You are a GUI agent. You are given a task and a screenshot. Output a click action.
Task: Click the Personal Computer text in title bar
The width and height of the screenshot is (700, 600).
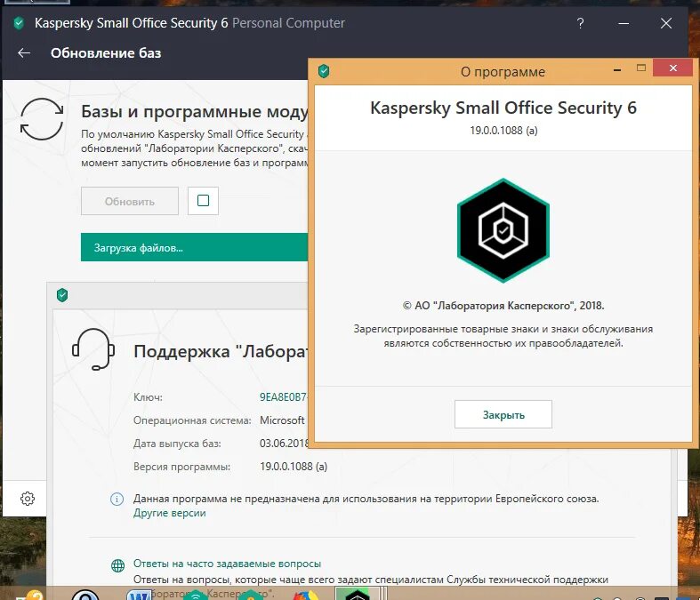(288, 23)
